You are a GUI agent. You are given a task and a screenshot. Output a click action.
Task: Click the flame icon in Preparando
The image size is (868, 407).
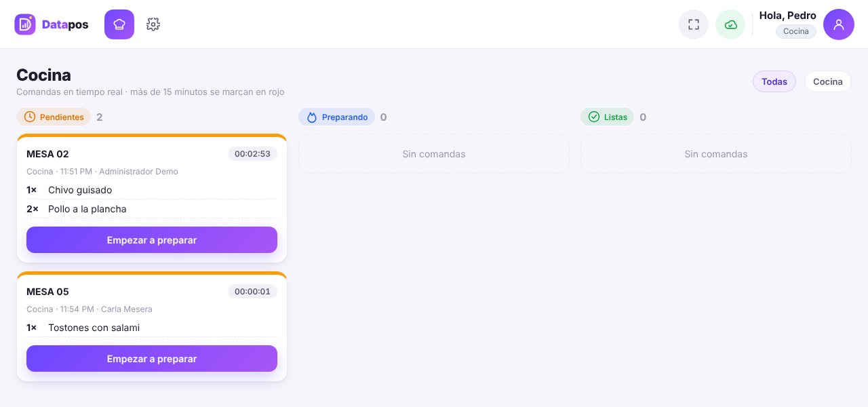(x=312, y=117)
